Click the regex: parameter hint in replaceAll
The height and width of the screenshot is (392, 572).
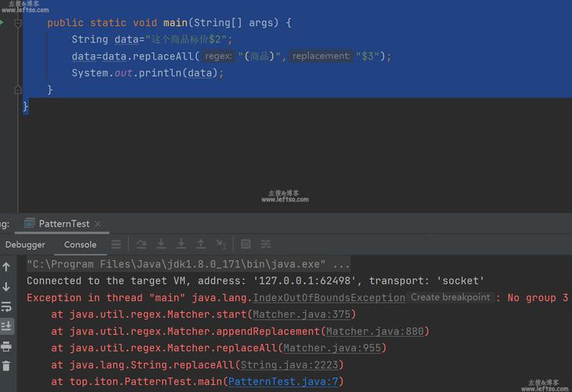coord(218,56)
